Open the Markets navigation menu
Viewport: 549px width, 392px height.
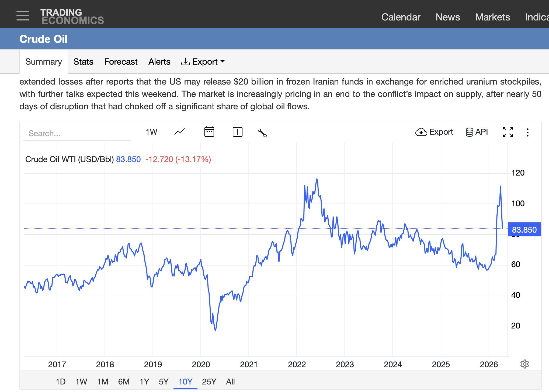click(492, 17)
